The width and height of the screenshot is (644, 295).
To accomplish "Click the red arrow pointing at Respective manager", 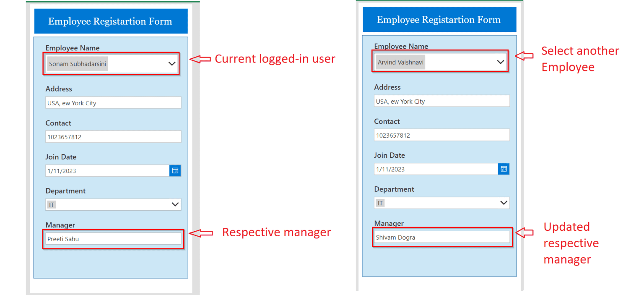I will tap(201, 232).
